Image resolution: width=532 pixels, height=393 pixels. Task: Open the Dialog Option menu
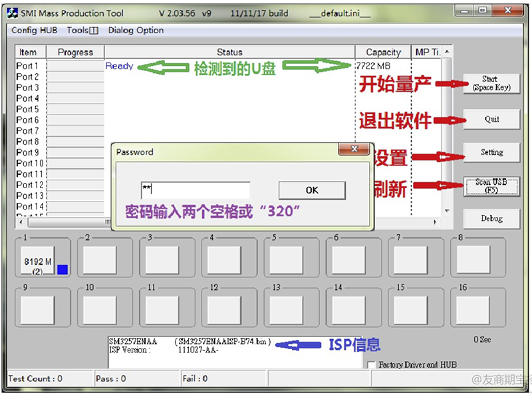point(136,30)
